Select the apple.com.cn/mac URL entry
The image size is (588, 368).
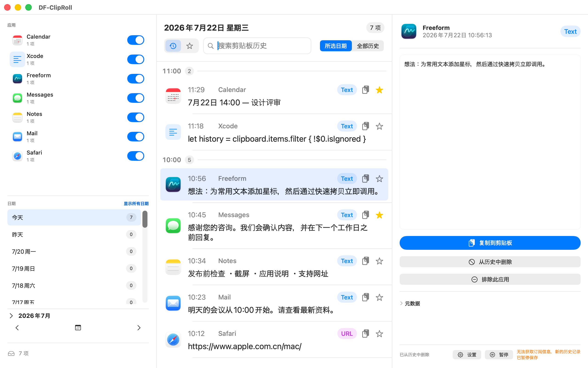pyautogui.click(x=274, y=340)
